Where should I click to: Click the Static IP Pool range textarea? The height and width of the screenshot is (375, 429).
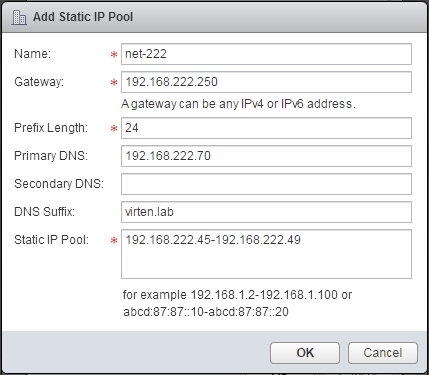click(x=266, y=254)
